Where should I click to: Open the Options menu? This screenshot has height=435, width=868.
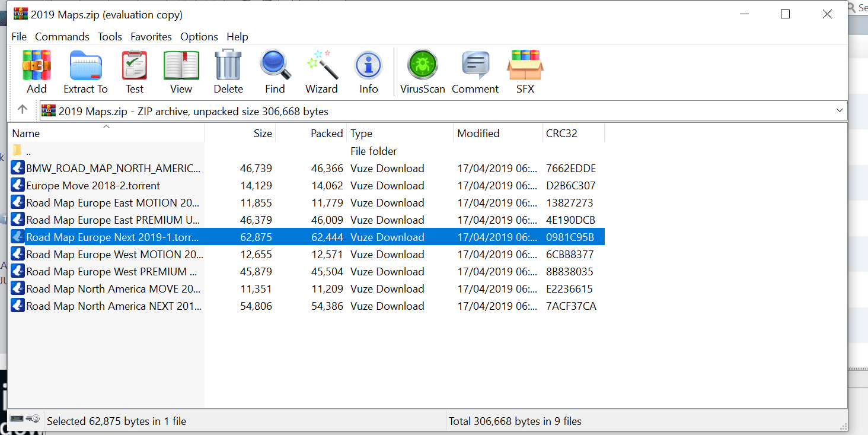[199, 37]
